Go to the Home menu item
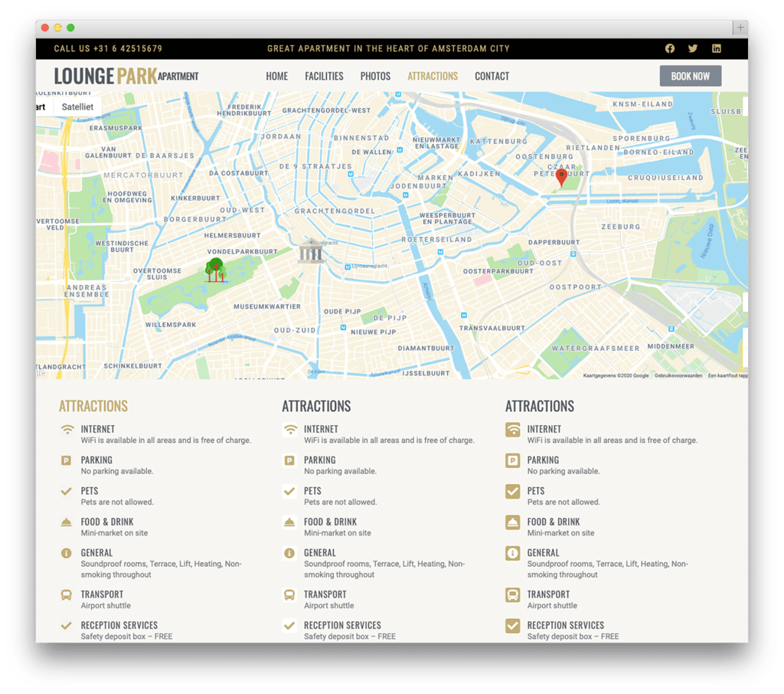The width and height of the screenshot is (784, 694). (x=277, y=76)
